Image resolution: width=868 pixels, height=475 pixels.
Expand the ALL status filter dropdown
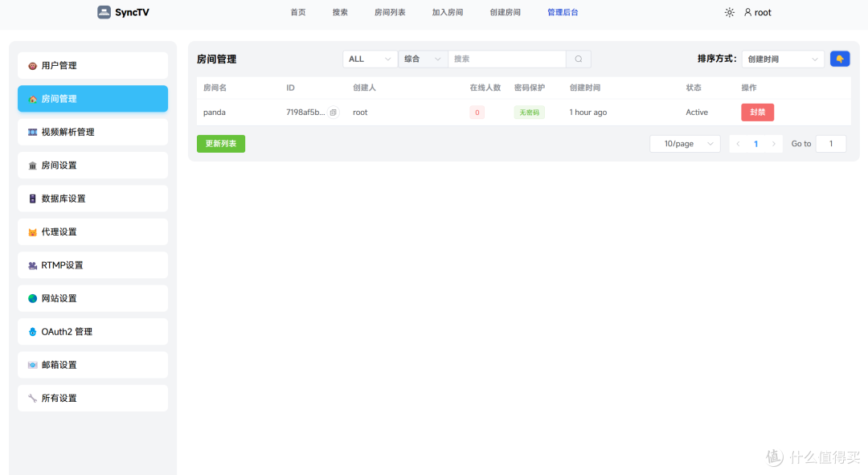[x=370, y=59]
